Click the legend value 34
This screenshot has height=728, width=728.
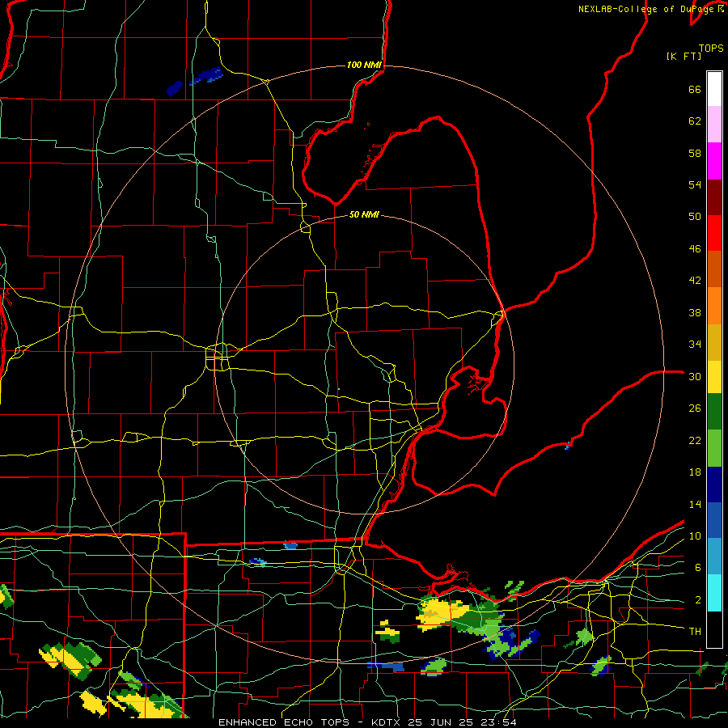coord(695,345)
